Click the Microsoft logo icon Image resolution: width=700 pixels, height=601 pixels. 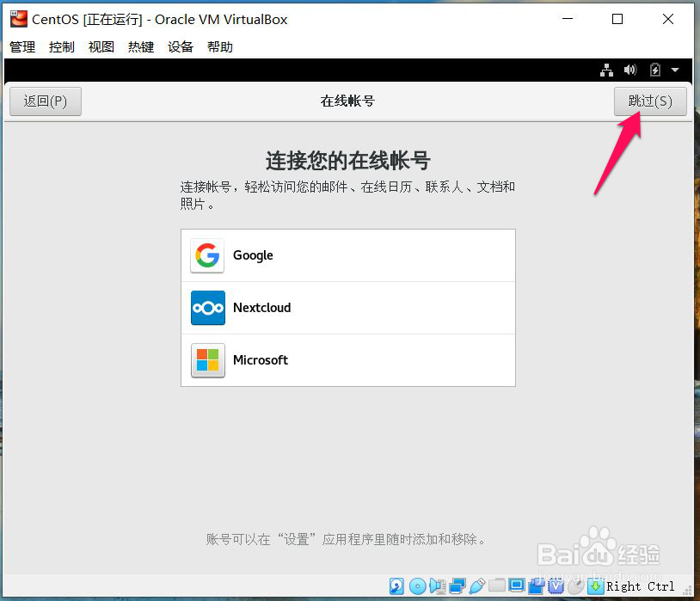tap(208, 360)
